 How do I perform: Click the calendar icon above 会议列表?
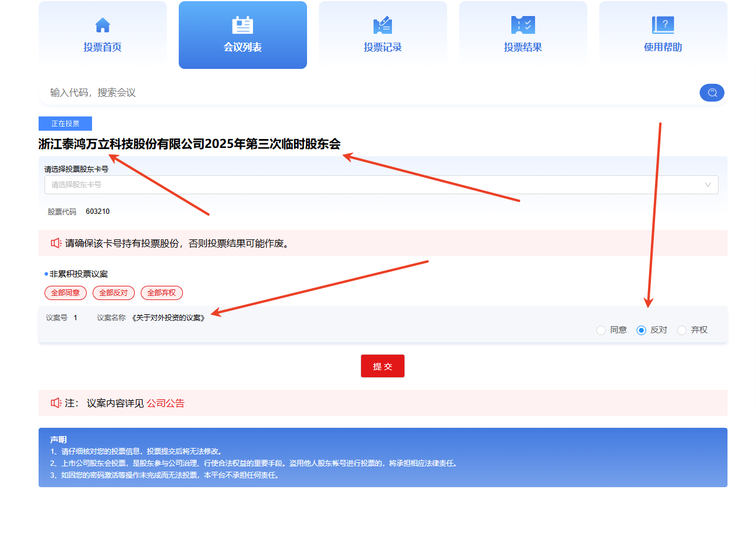coord(242,25)
